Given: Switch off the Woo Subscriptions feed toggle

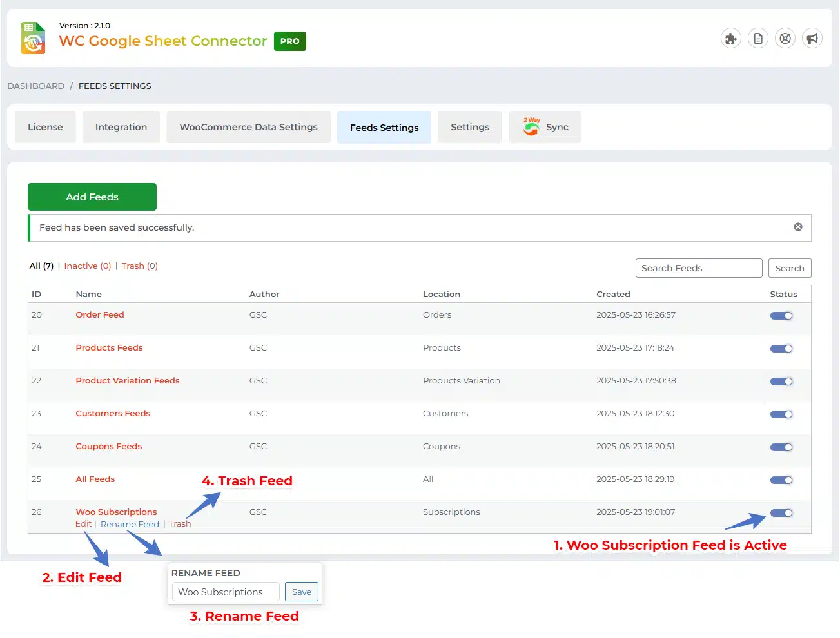Looking at the screenshot, I should (781, 513).
